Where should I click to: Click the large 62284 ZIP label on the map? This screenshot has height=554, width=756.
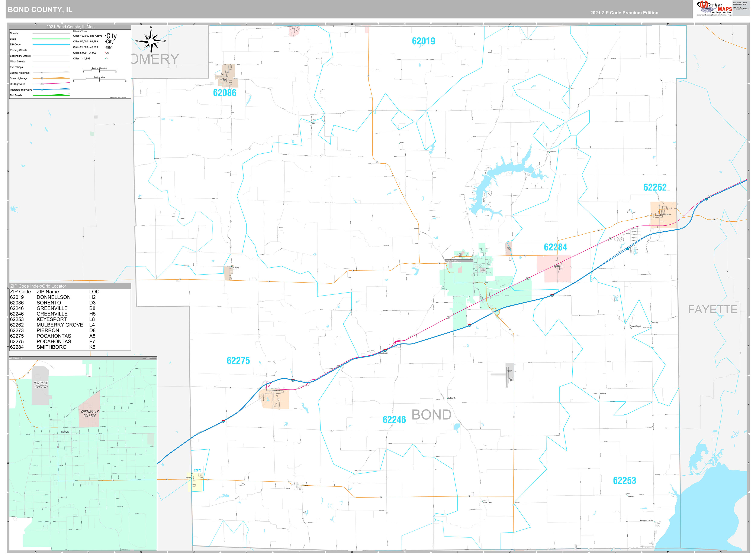(x=555, y=247)
